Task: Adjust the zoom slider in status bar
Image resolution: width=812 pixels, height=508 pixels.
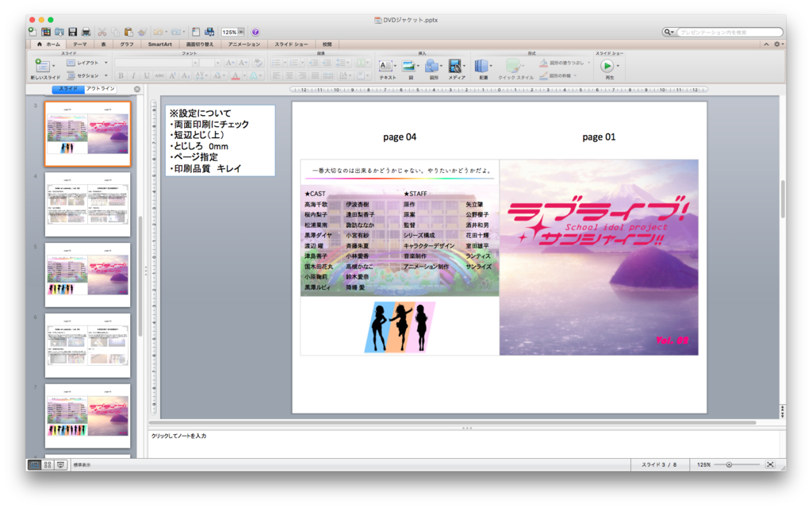Action: coord(729,464)
